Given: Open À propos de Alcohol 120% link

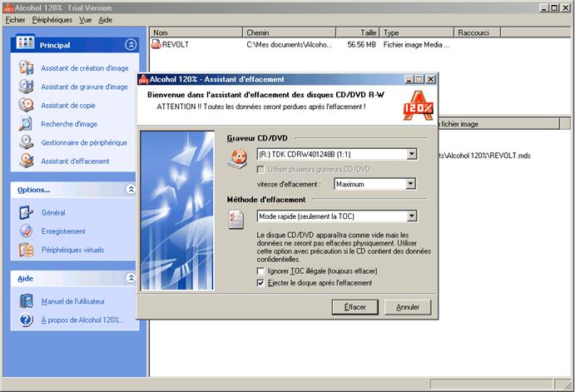Looking at the screenshot, I should click(x=82, y=320).
